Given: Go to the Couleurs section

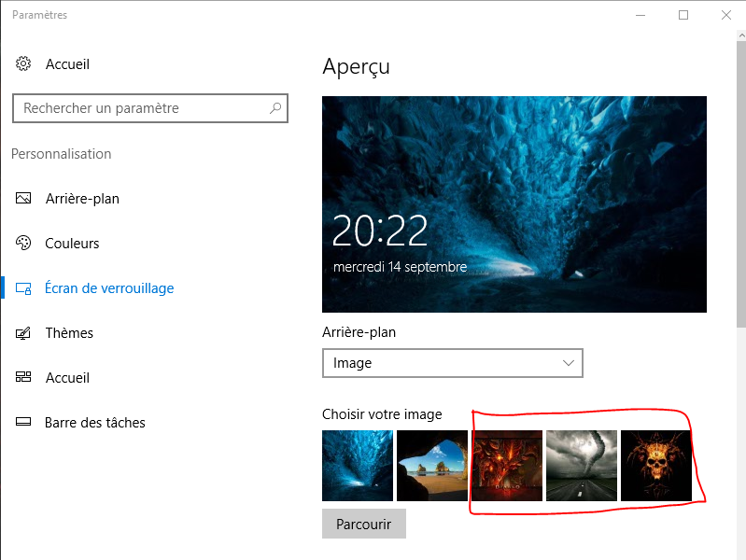Looking at the screenshot, I should pyautogui.click(x=72, y=243).
